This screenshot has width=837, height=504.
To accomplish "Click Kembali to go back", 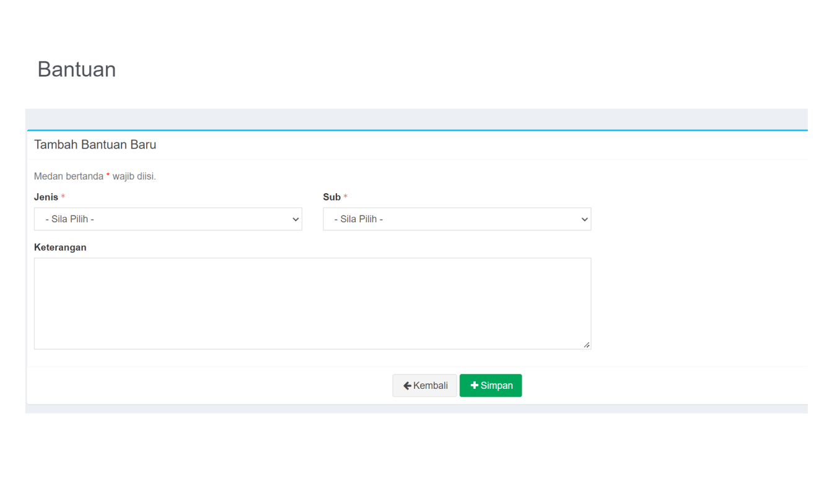I will (424, 385).
